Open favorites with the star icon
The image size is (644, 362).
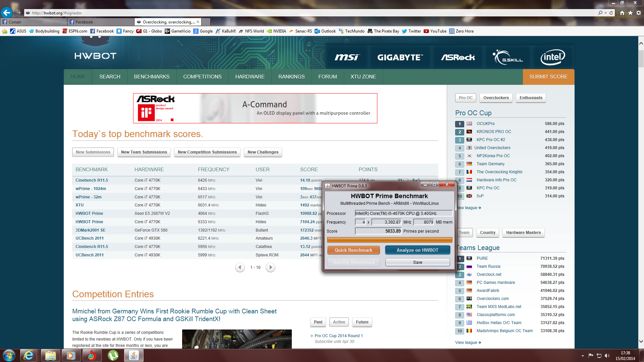coord(630,13)
